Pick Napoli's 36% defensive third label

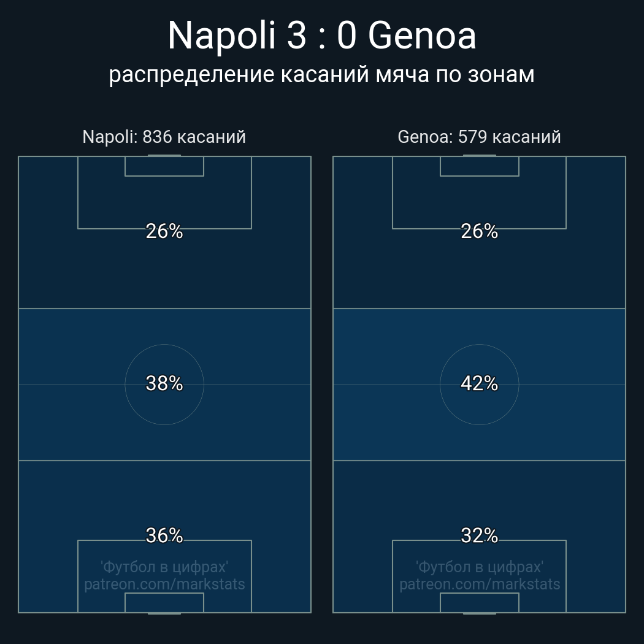click(x=164, y=535)
